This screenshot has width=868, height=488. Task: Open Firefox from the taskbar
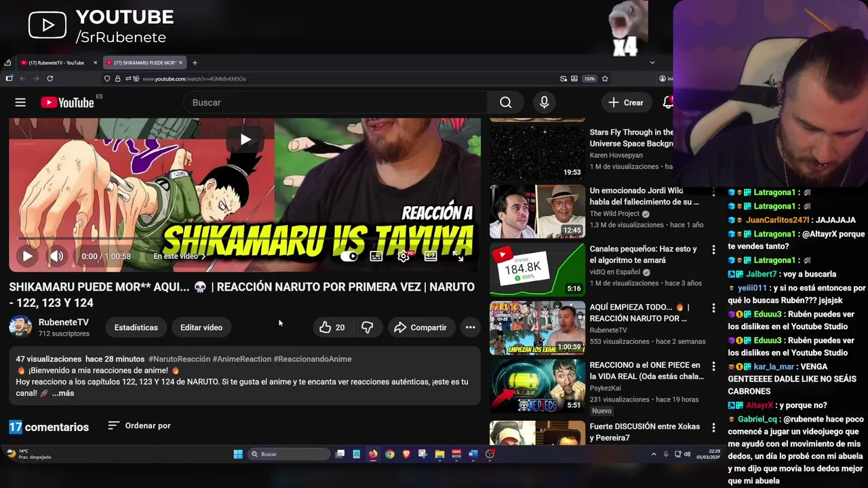click(x=373, y=454)
